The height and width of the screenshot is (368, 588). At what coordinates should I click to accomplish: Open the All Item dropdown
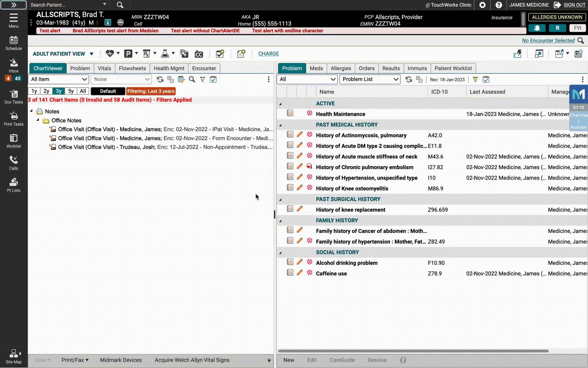(58, 79)
